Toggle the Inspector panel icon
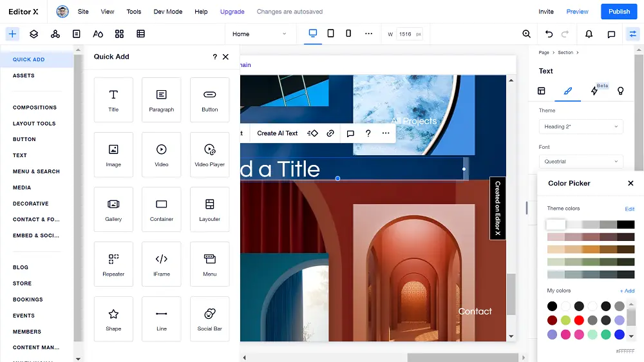Viewport: 644px width, 362px height. tap(632, 34)
